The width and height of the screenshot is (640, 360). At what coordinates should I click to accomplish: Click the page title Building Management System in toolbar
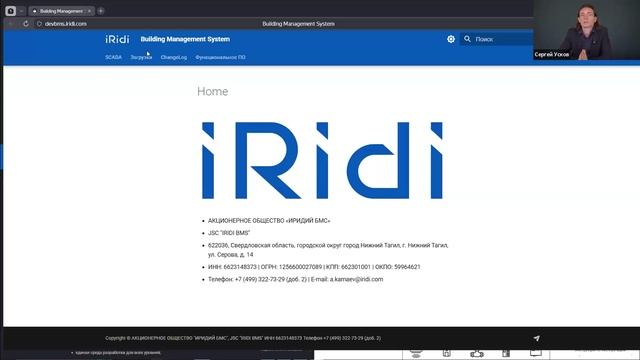click(298, 24)
